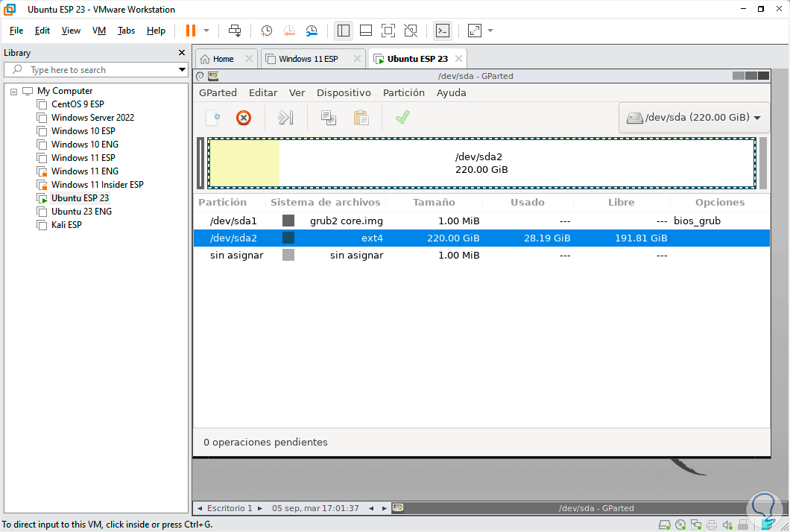Switch to the Windows 11 ESP tab
The image size is (790, 532).
[309, 59]
